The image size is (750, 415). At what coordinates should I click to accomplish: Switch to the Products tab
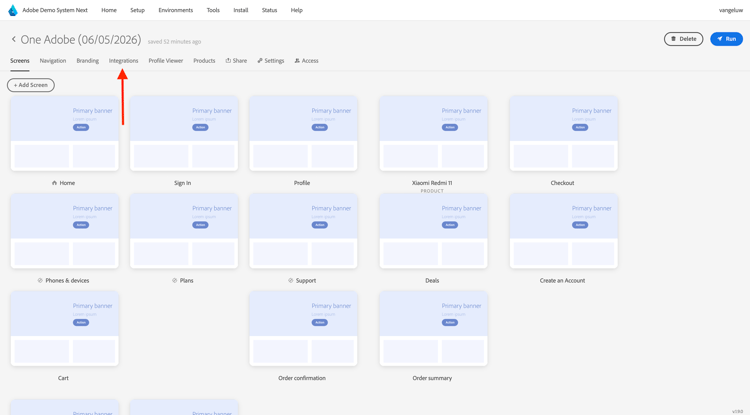204,61
